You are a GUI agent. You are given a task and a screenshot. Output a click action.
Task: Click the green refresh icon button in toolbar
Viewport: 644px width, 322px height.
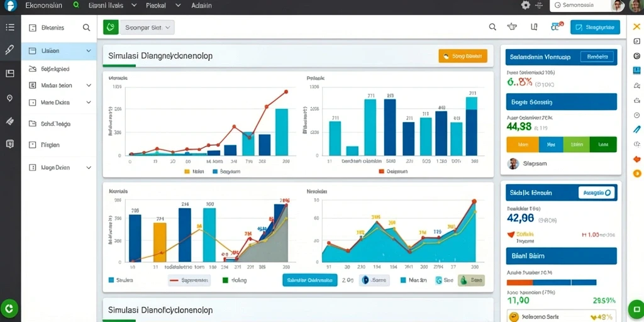tap(110, 27)
